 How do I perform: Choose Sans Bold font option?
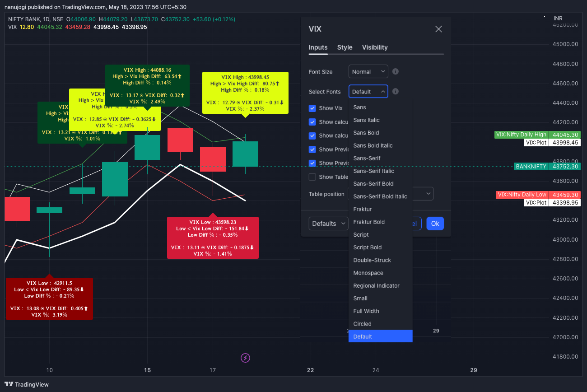380,133
